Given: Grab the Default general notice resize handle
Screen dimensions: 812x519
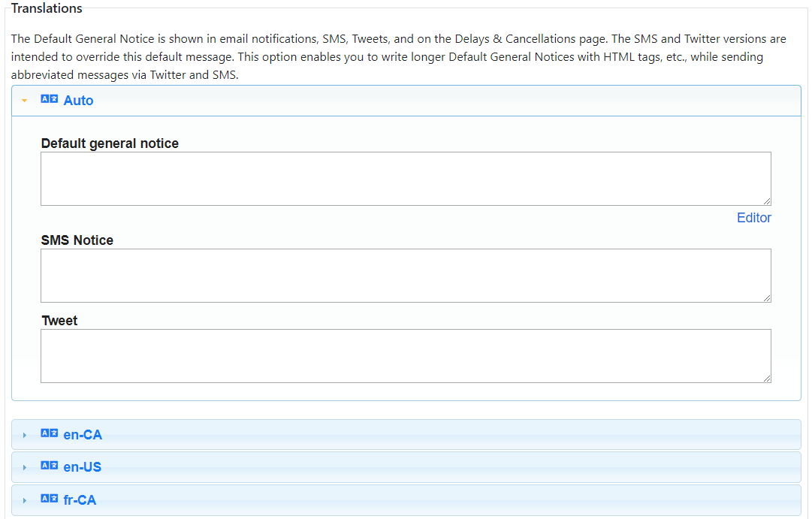Looking at the screenshot, I should [x=767, y=201].
